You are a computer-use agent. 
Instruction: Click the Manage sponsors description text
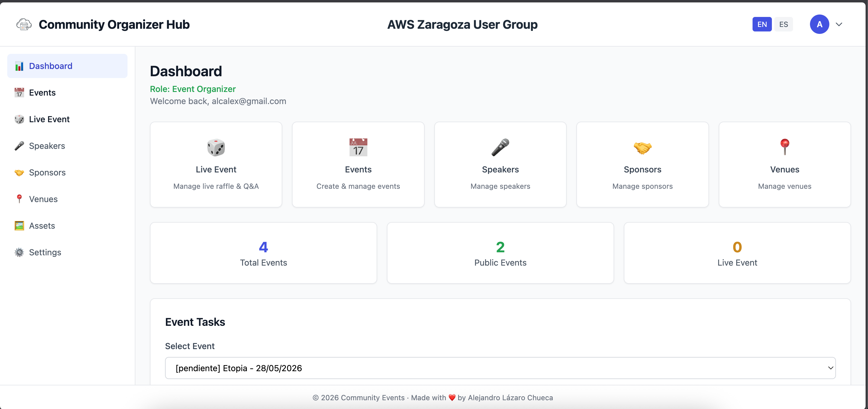(x=643, y=186)
